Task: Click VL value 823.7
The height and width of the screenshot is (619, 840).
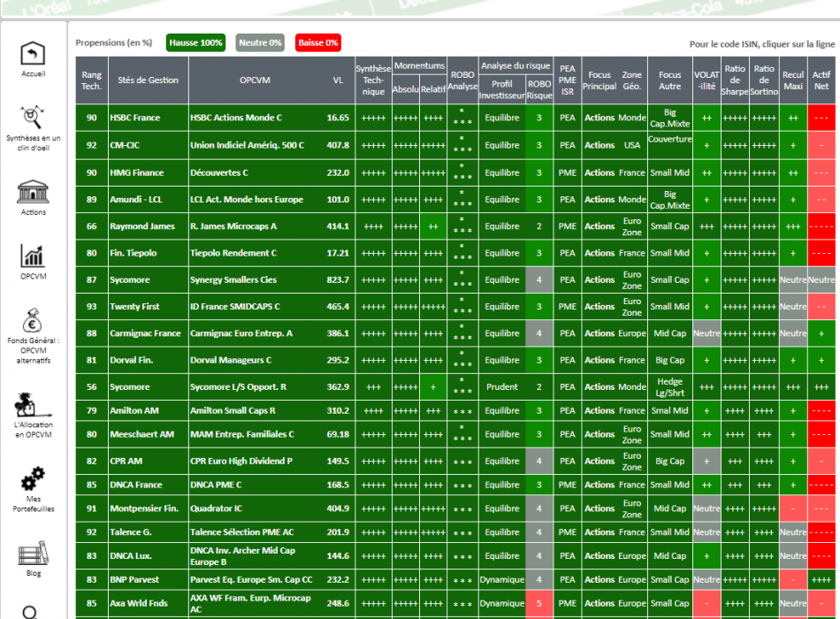Action: pyautogui.click(x=338, y=279)
